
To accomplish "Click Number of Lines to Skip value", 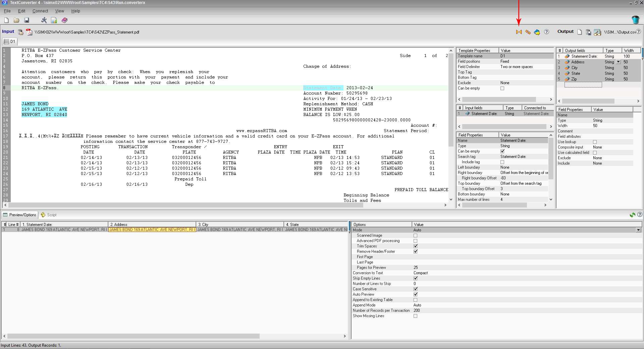I will click(415, 284).
